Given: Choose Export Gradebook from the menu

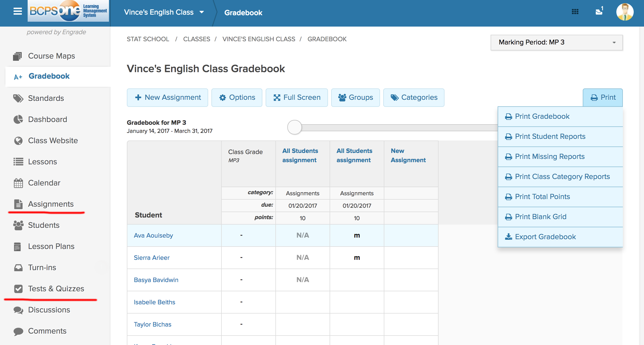Looking at the screenshot, I should tap(545, 237).
